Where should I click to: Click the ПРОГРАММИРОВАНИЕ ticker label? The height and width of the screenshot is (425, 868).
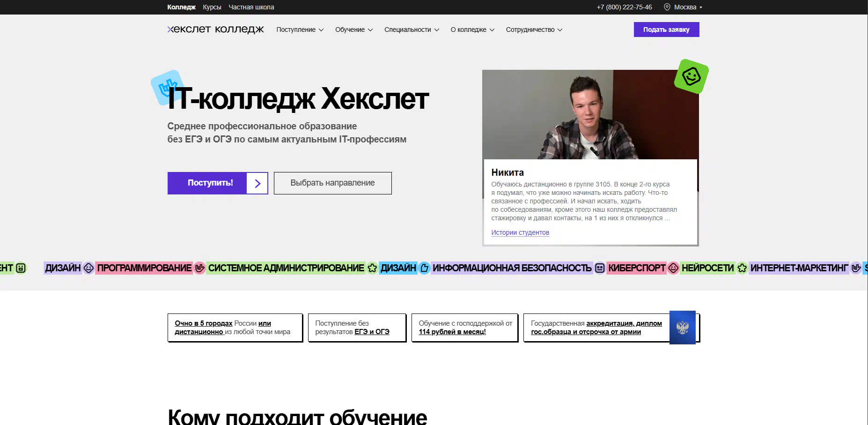tap(144, 268)
